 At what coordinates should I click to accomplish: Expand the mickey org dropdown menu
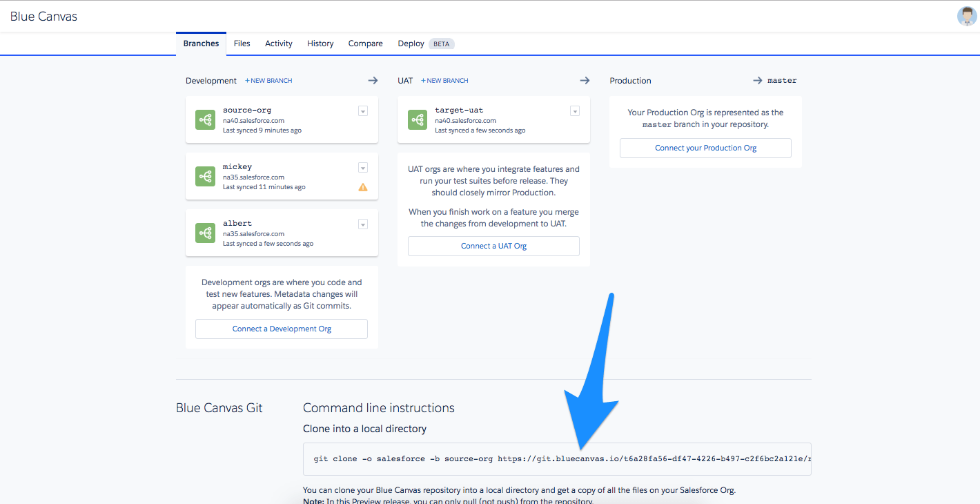362,167
